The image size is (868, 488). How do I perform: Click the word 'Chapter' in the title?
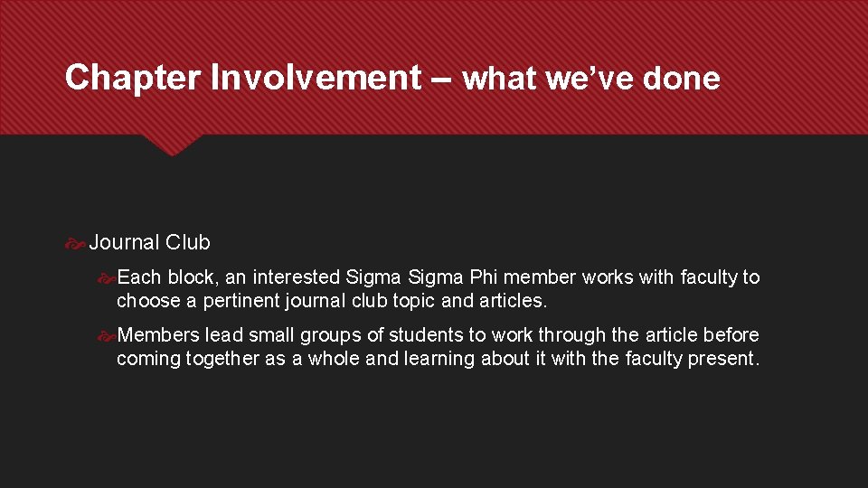click(133, 78)
